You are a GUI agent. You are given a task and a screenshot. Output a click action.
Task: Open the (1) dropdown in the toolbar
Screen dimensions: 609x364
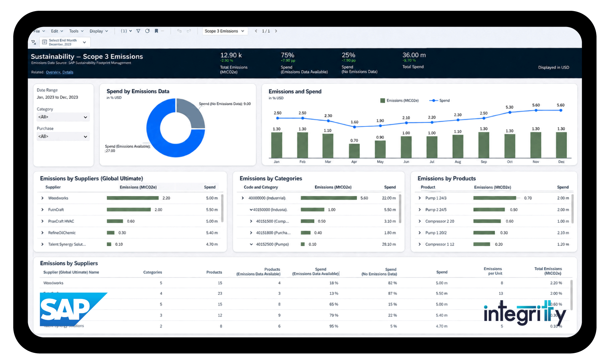[127, 31]
